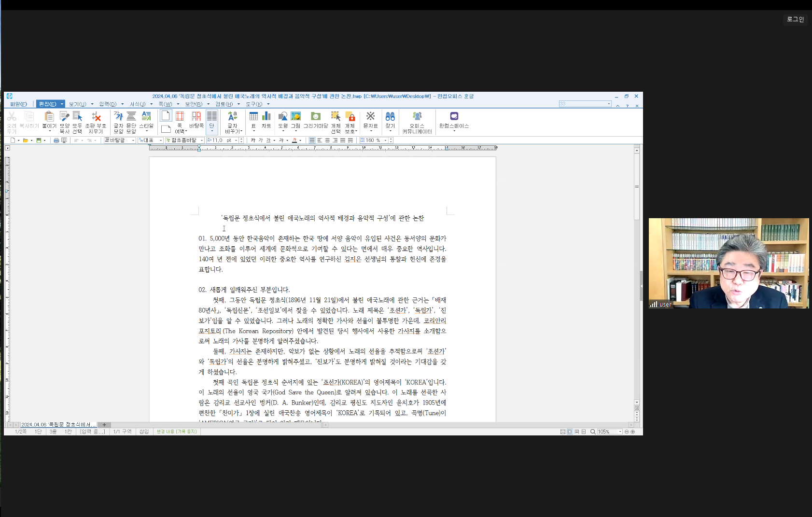Toggle underline (가) formatting
The image size is (812, 517).
tap(268, 140)
